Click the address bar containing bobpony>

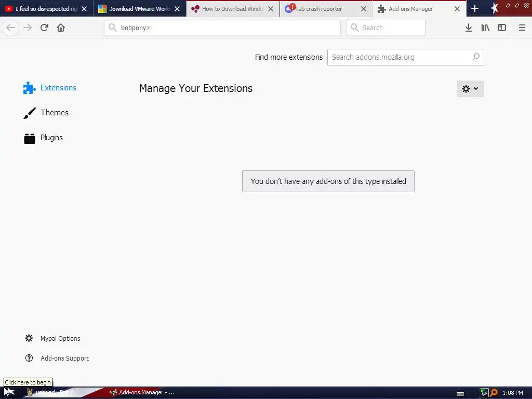[222, 28]
